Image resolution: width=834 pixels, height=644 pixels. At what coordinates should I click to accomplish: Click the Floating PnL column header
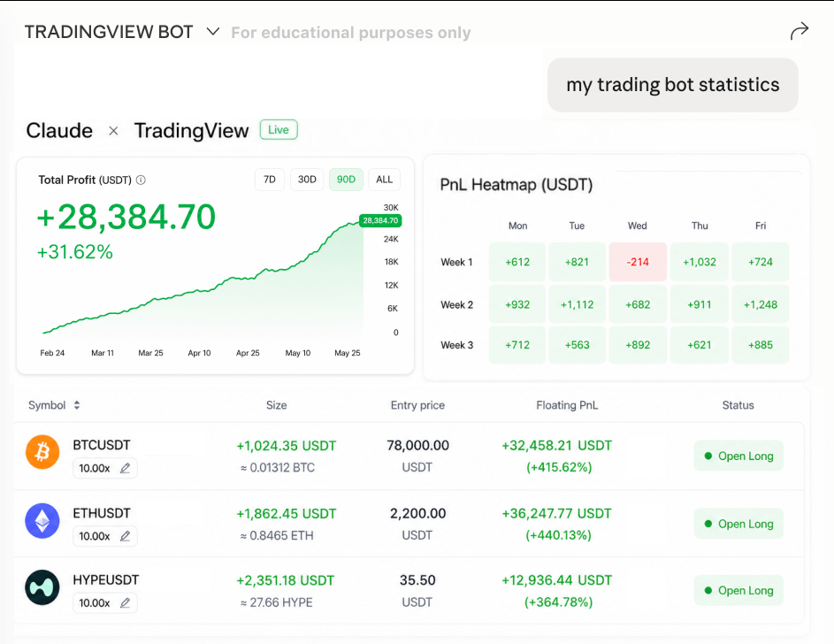pyautogui.click(x=567, y=405)
